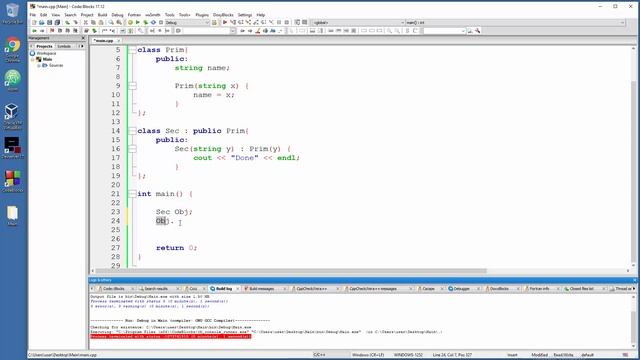Click the Next line debug icon
Screen dimensions: 640x360
pyautogui.click(x=240, y=22)
